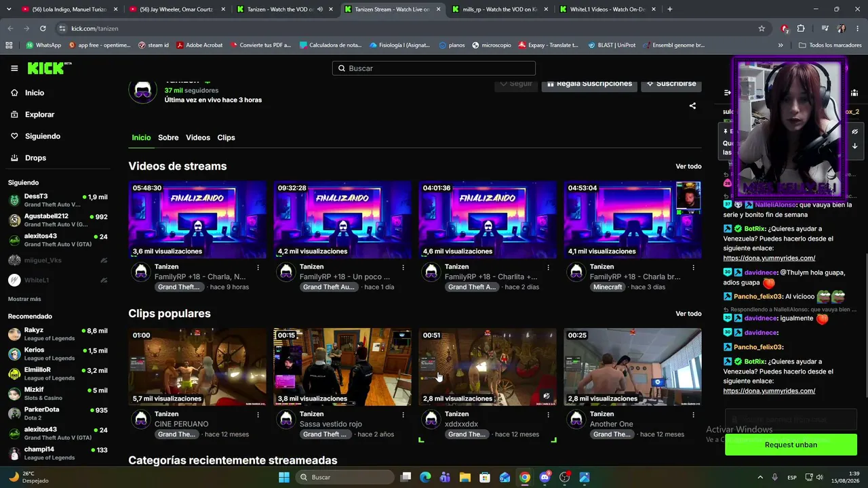Open options menu for CINE PERUANO clip
The height and width of the screenshot is (488, 868).
258,415
